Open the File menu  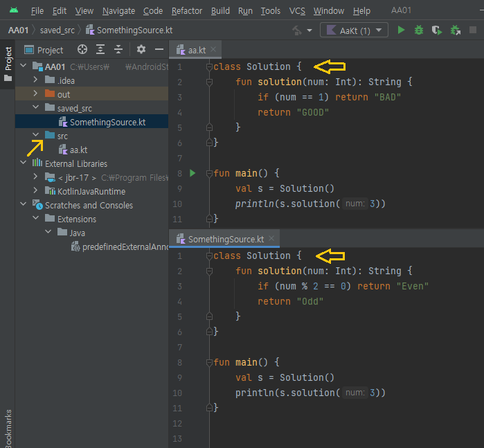point(37,11)
